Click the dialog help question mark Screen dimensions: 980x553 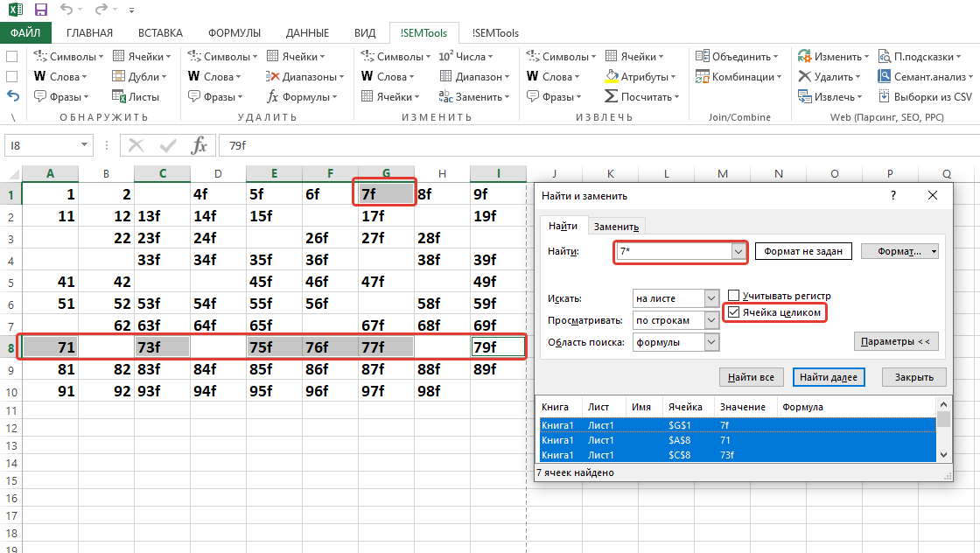click(893, 196)
